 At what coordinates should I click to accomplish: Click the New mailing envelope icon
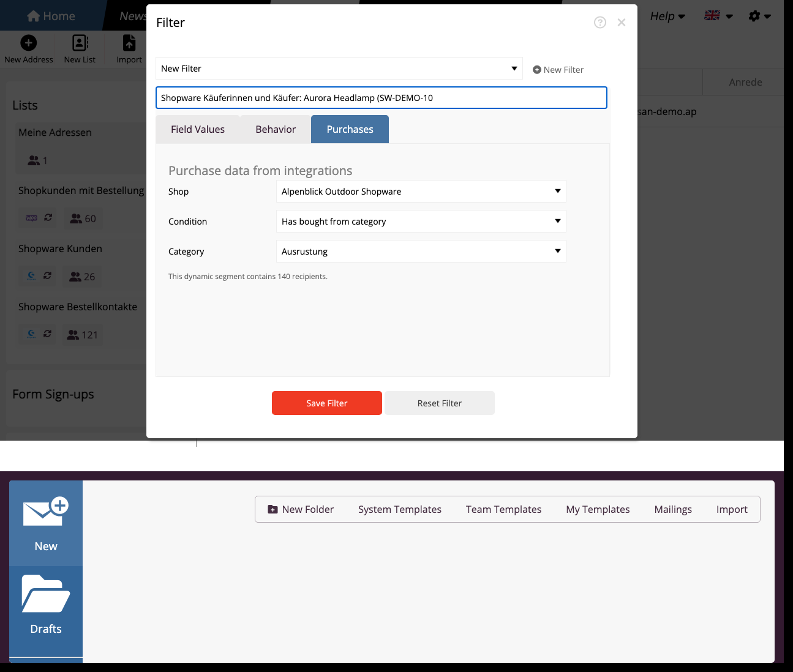point(46,512)
